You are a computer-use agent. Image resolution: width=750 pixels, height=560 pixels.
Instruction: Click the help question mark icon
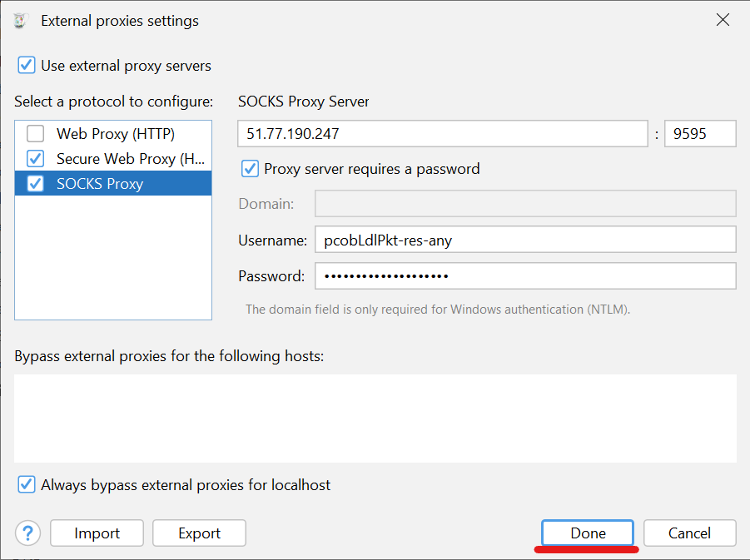(27, 533)
